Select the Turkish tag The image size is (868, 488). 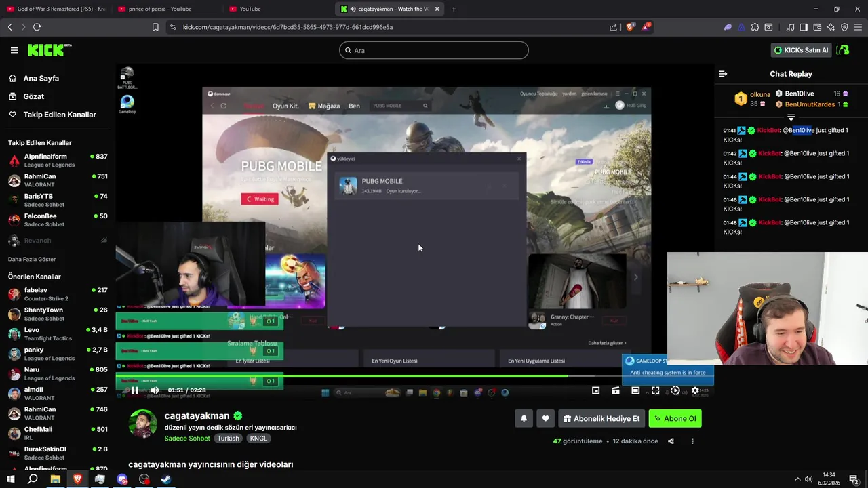tap(228, 439)
